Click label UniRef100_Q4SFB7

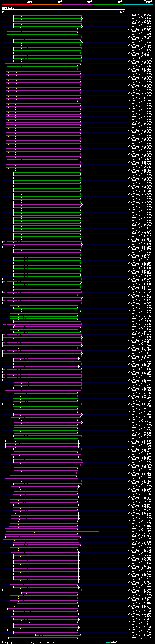[139, 98]
